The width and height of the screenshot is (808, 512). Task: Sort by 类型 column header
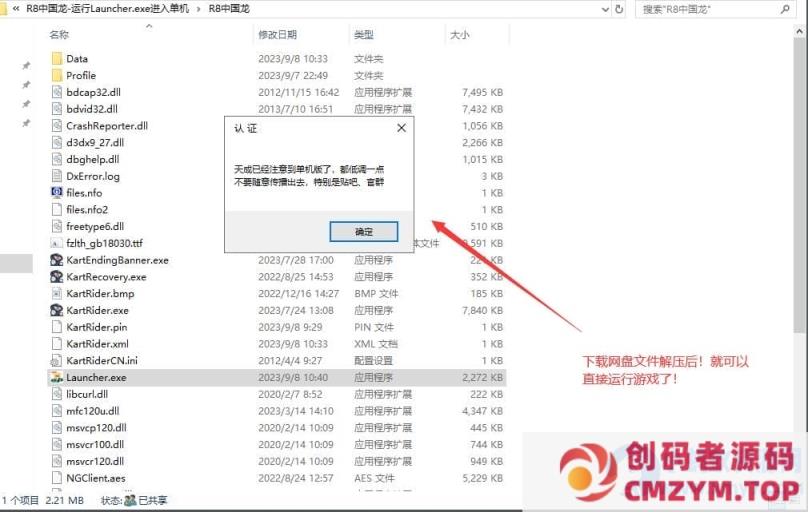tap(364, 35)
